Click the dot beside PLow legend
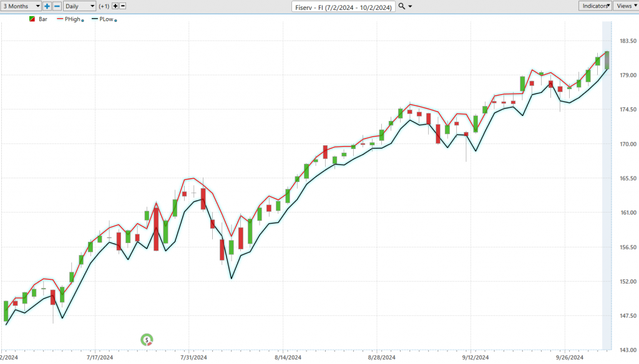 click(117, 20)
